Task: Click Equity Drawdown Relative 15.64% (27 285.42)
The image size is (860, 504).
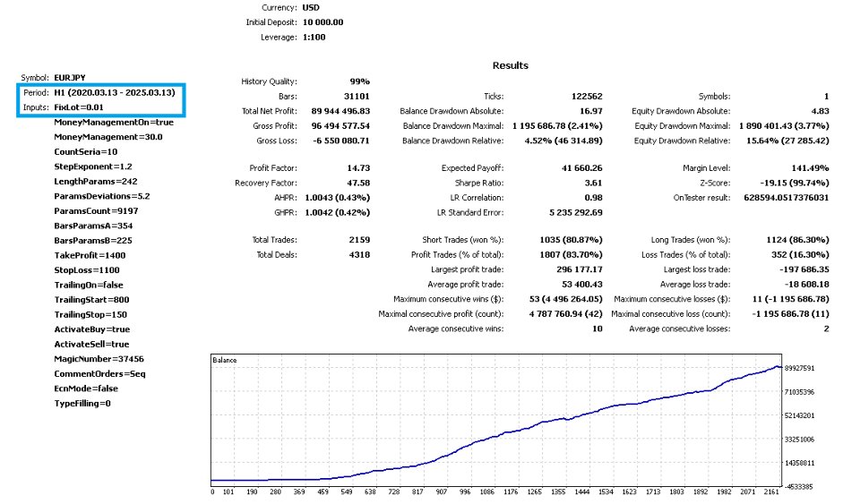Action: (x=787, y=141)
